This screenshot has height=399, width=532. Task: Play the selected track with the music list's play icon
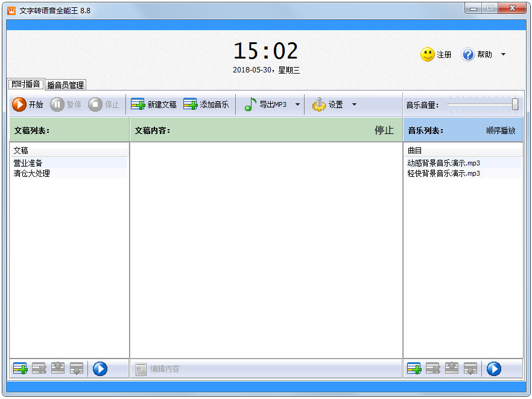point(494,369)
